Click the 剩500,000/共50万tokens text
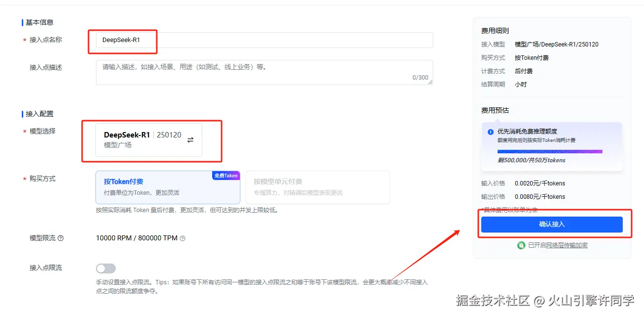 click(x=531, y=160)
